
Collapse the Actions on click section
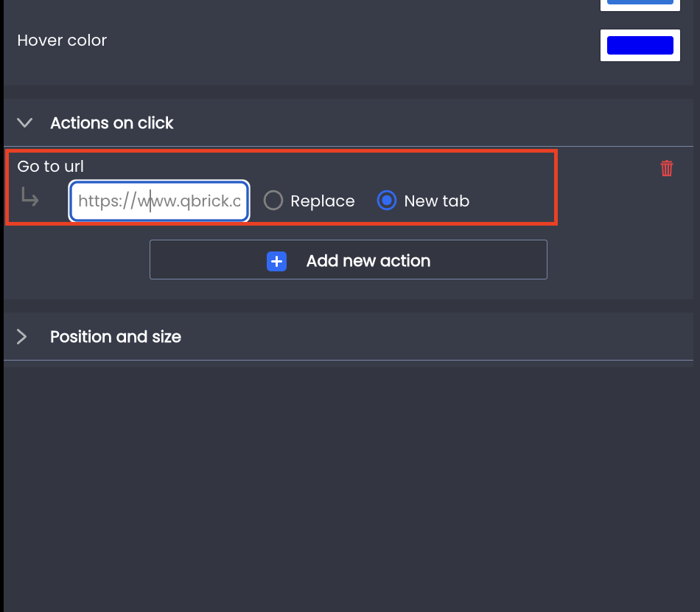click(24, 123)
